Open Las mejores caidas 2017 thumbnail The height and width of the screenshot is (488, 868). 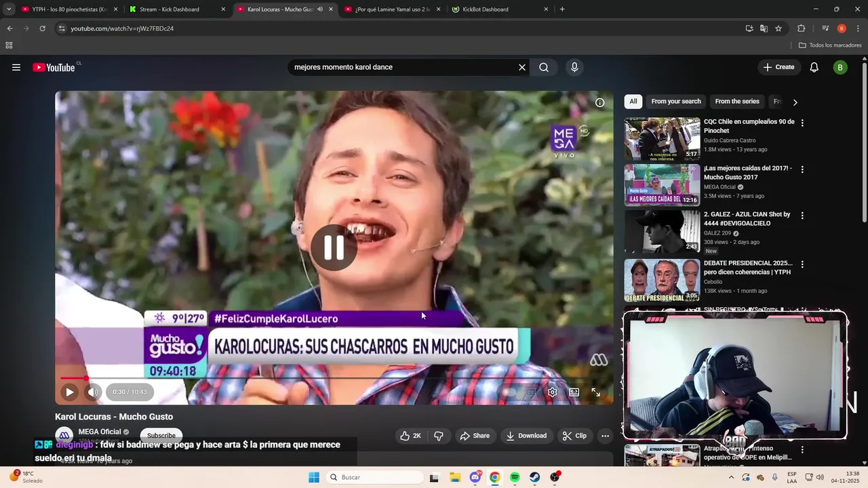tap(662, 185)
